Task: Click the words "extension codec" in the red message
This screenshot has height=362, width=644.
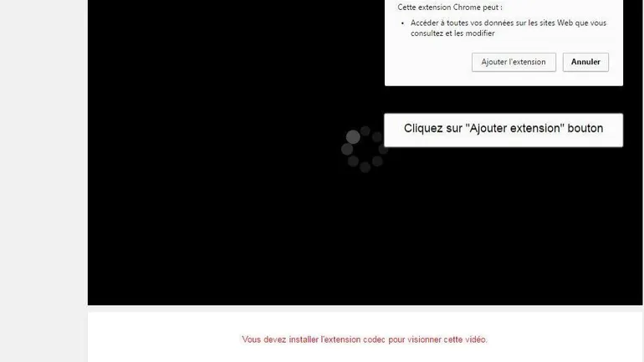Action: click(355, 339)
